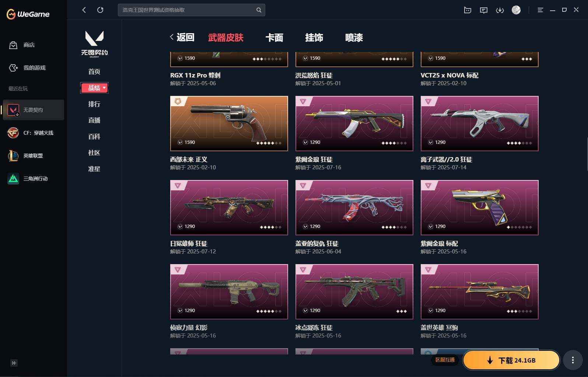Expand the 战绩 dropdown menu

pyautogui.click(x=94, y=88)
